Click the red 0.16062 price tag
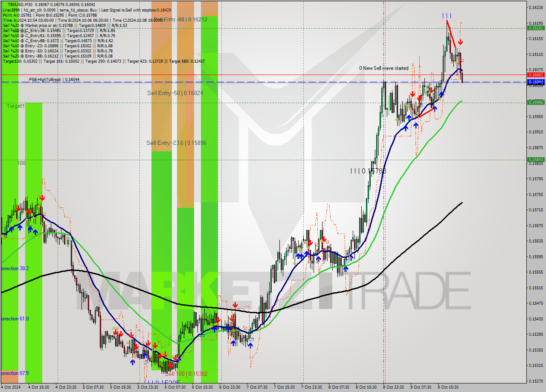546x392 pixels. coord(535,75)
